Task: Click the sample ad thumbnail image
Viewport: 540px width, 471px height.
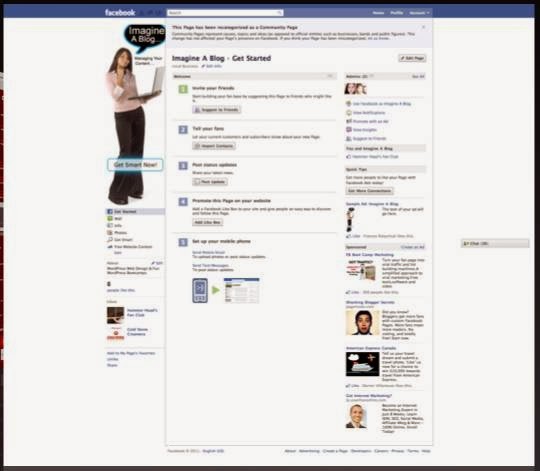Action: pos(350,220)
